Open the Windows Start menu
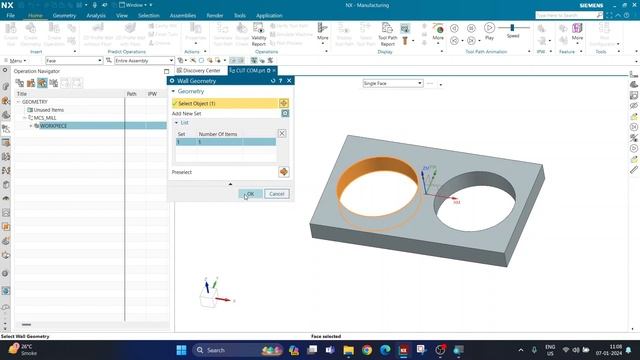The width and height of the screenshot is (640, 360). point(181,350)
